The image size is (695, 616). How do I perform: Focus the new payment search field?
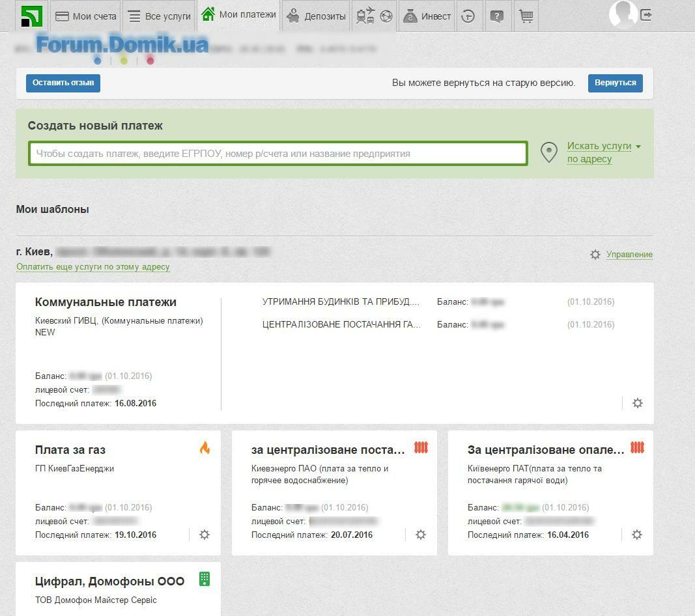[278, 153]
